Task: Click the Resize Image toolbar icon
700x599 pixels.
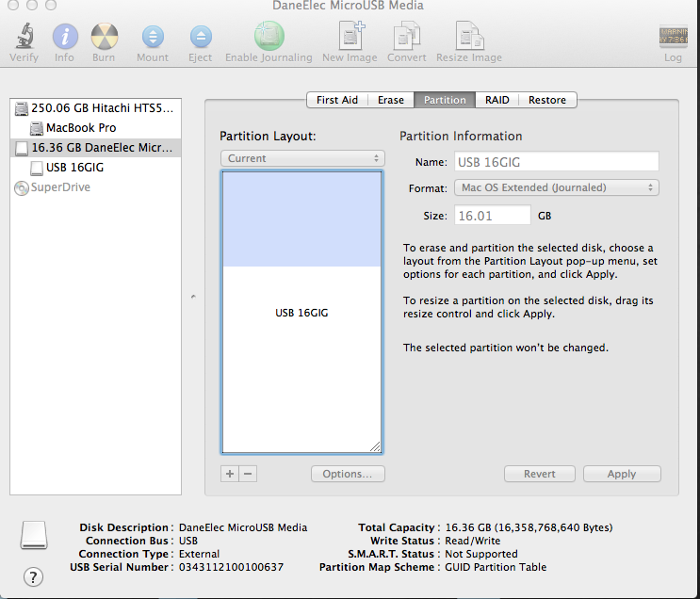Action: click(469, 36)
